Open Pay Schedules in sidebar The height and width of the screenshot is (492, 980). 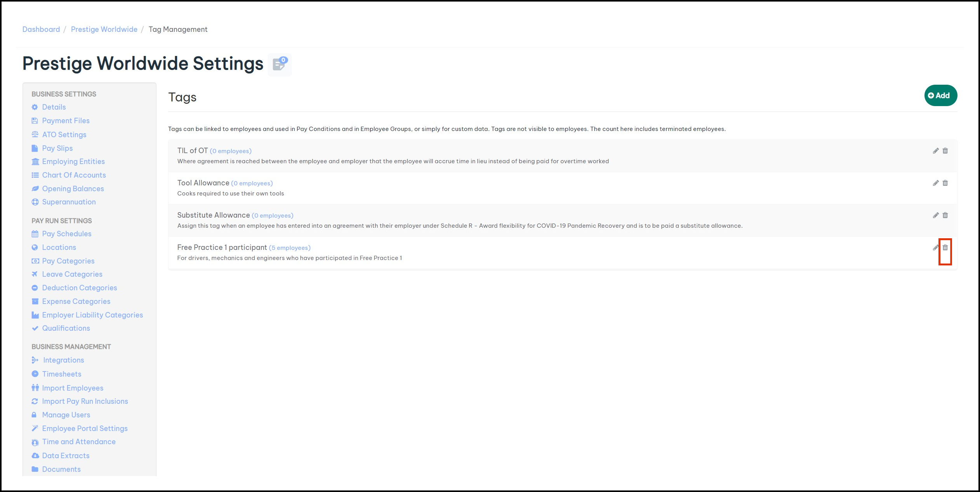(x=67, y=234)
